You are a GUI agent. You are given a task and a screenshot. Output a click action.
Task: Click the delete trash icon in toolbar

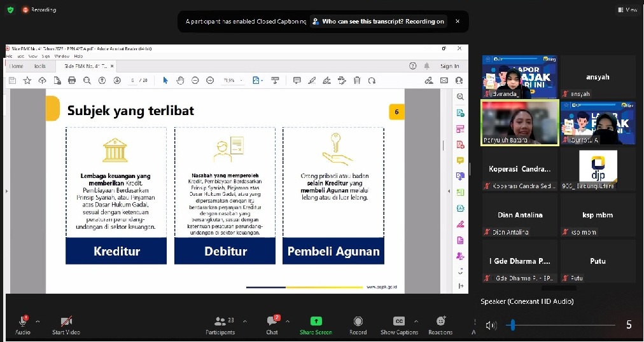(356, 80)
